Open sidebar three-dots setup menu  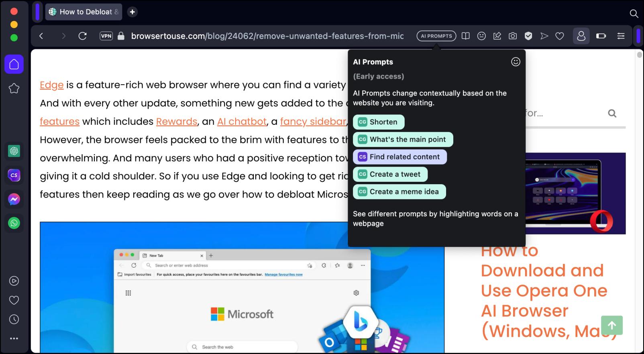tap(14, 338)
